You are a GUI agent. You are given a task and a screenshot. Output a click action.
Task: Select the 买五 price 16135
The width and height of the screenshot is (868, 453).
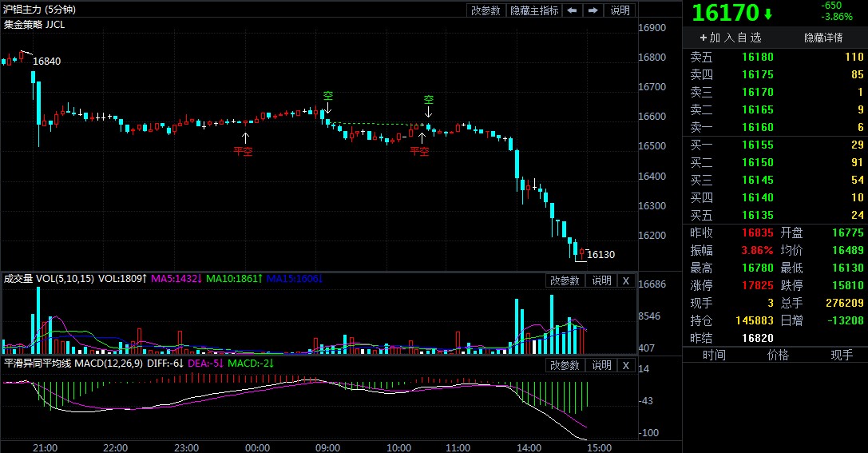click(x=757, y=216)
